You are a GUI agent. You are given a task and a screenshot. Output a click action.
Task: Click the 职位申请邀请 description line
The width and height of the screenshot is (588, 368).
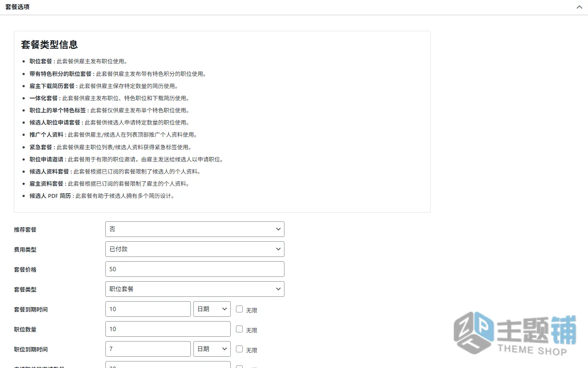127,159
